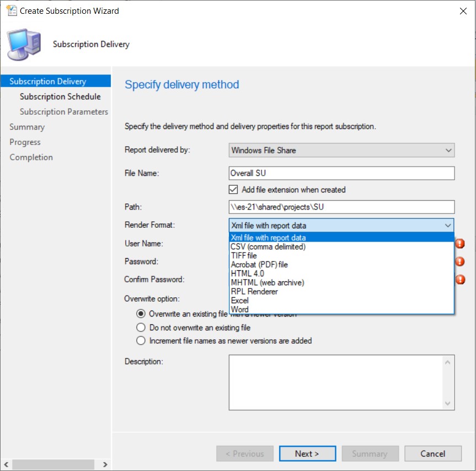The image size is (476, 471).
Task: Open the Report delivered by dropdown
Action: tap(448, 150)
